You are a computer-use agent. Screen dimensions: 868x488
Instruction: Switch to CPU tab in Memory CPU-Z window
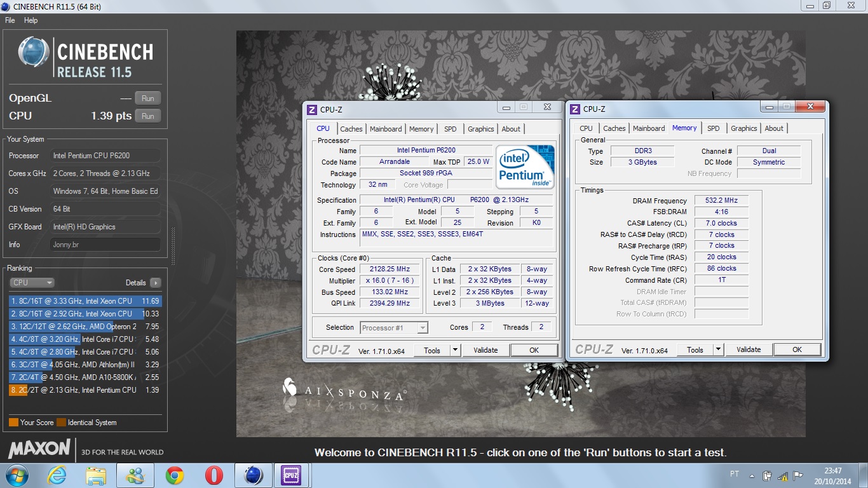[587, 128]
